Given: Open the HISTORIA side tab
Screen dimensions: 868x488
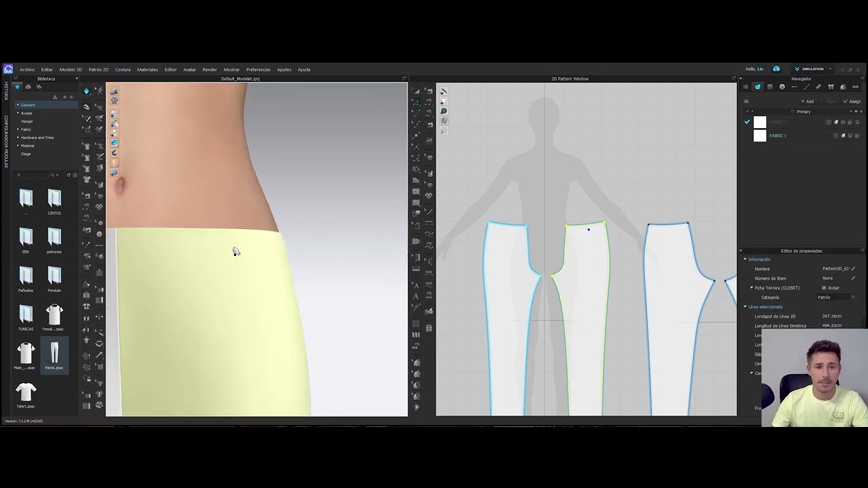Looking at the screenshot, I should pyautogui.click(x=6, y=92).
